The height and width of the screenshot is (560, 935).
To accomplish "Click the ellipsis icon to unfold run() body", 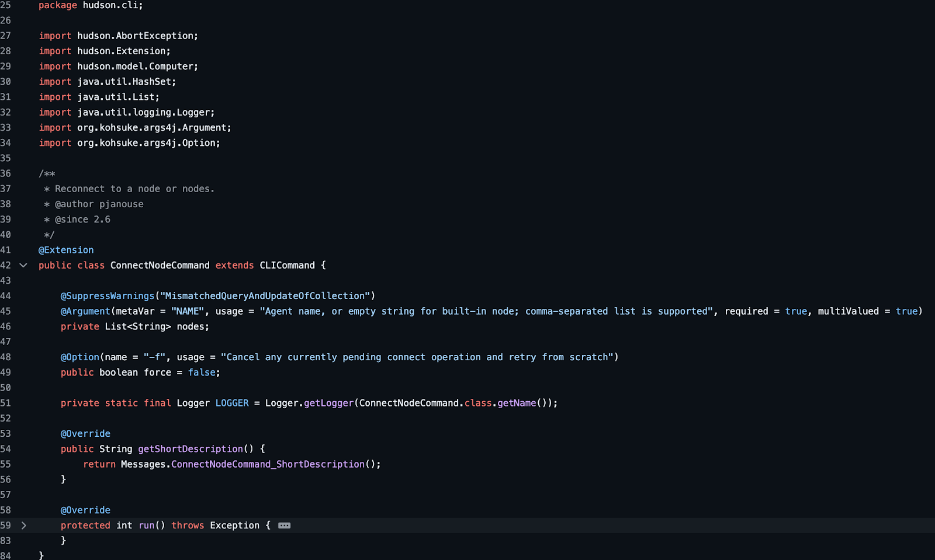I will pyautogui.click(x=285, y=526).
